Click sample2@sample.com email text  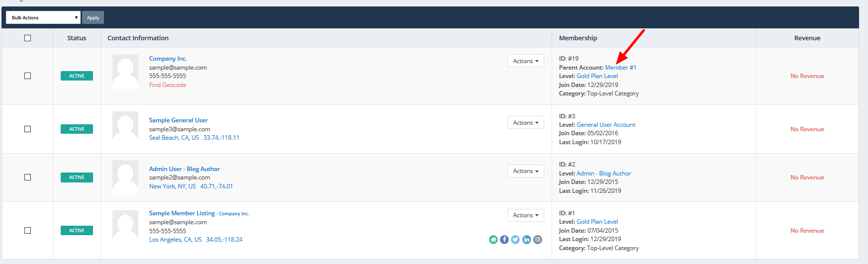click(180, 177)
